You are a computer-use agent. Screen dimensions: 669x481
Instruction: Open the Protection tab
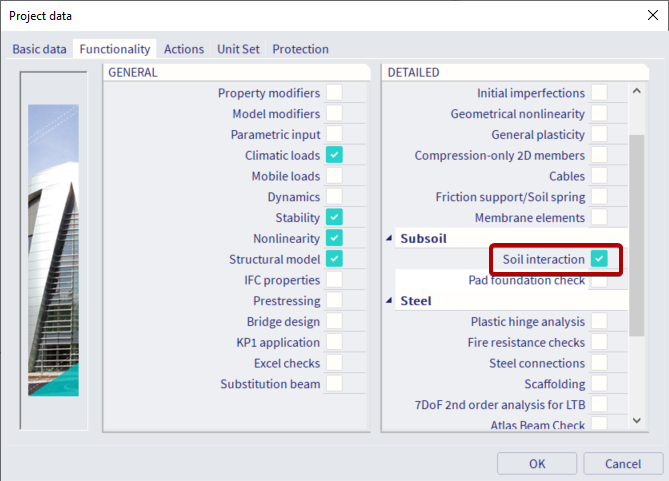(x=300, y=49)
